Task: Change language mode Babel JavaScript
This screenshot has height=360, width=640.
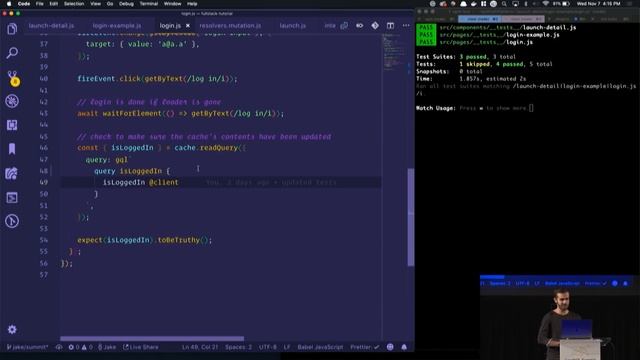Action: click(x=320, y=347)
